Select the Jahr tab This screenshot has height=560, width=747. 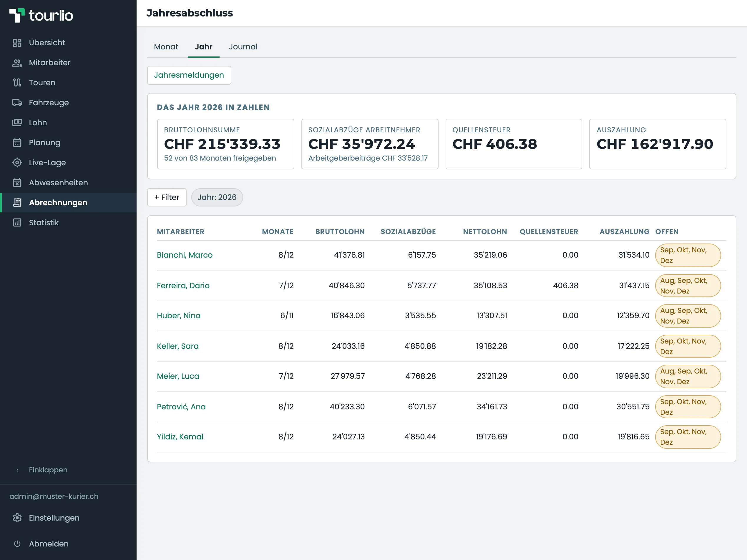click(x=204, y=47)
